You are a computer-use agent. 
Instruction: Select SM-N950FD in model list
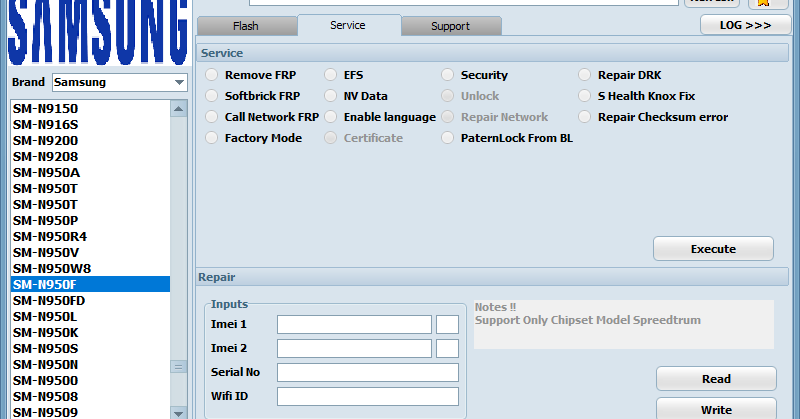pos(90,301)
